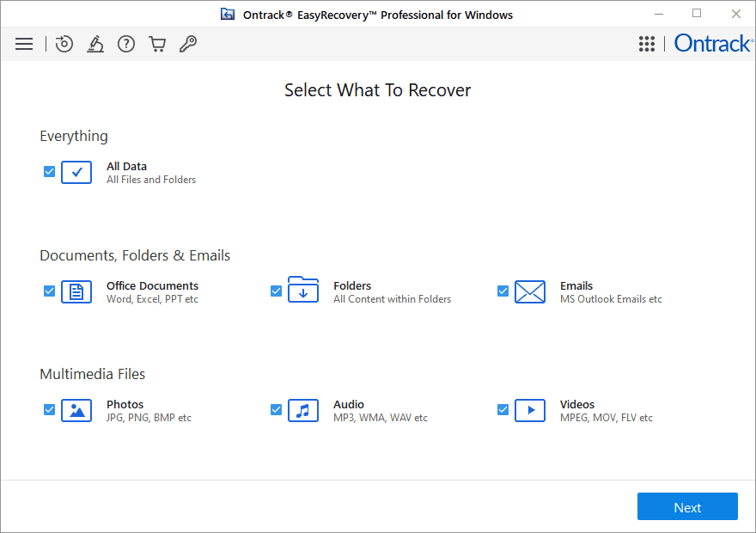Click the Videos play icon

(x=530, y=410)
